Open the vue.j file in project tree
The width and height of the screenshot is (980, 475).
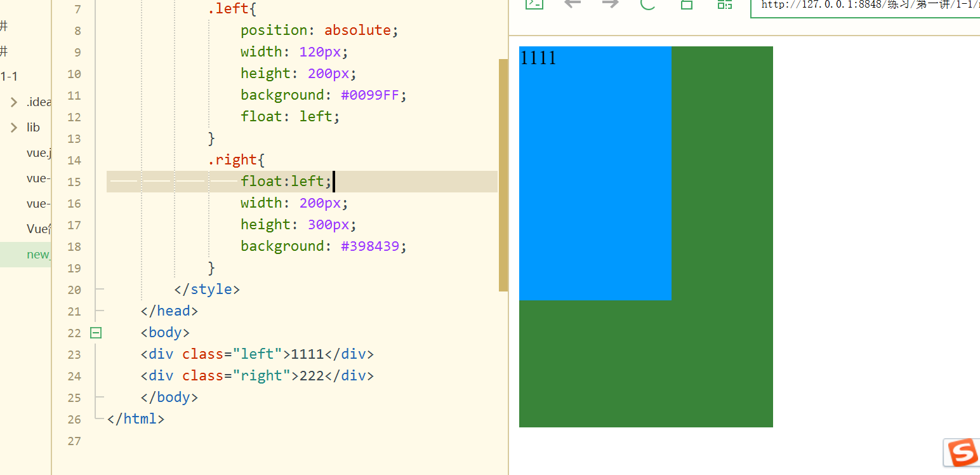click(38, 153)
